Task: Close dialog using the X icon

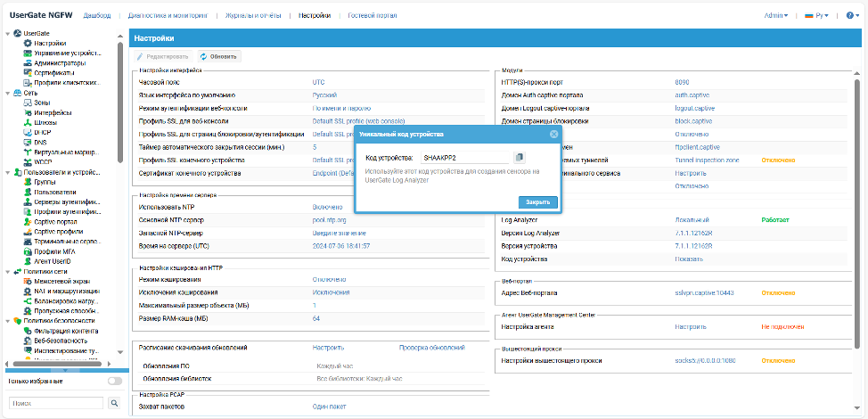Action: (553, 134)
